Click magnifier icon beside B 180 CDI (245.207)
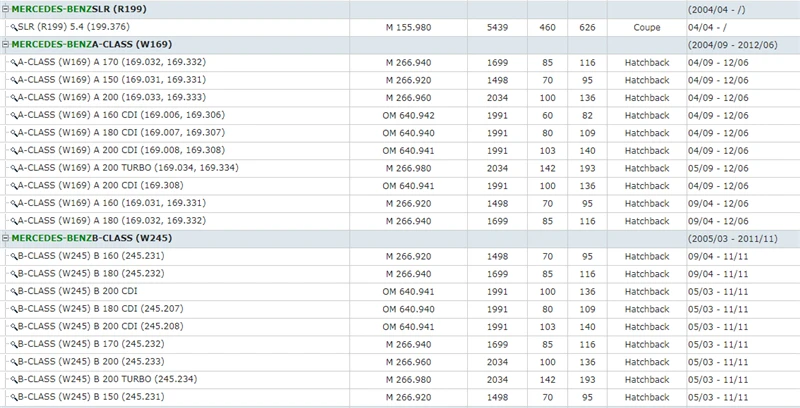This screenshot has height=408, width=800. pos(14,310)
